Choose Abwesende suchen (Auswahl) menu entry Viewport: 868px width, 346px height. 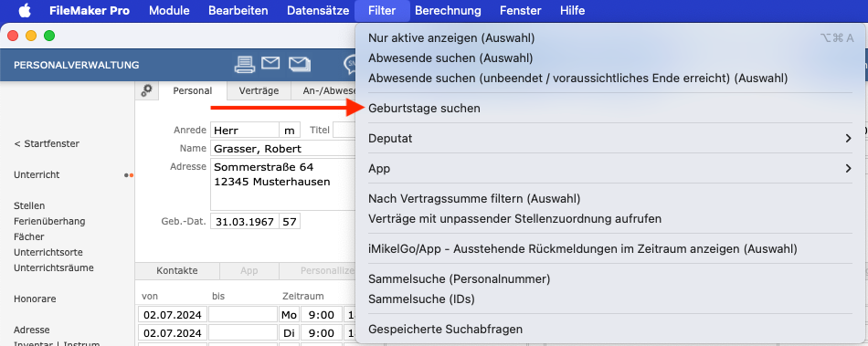[610, 58]
